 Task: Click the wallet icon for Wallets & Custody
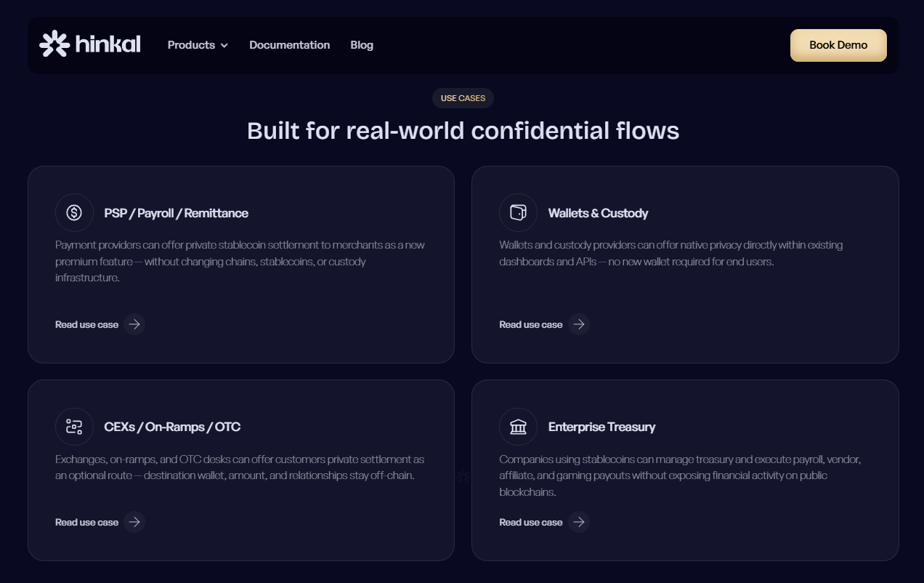[x=518, y=212]
